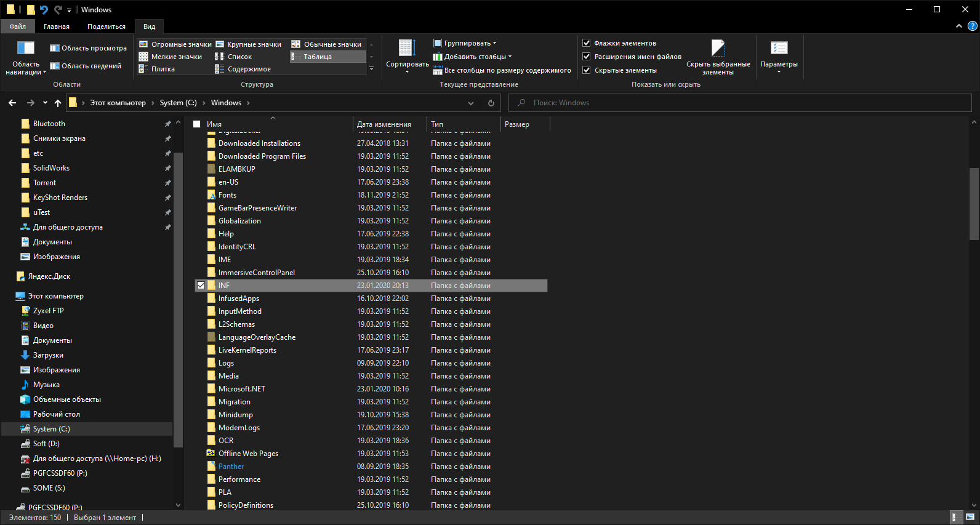Size all columns to fit contents
980x525 pixels.
pos(502,70)
